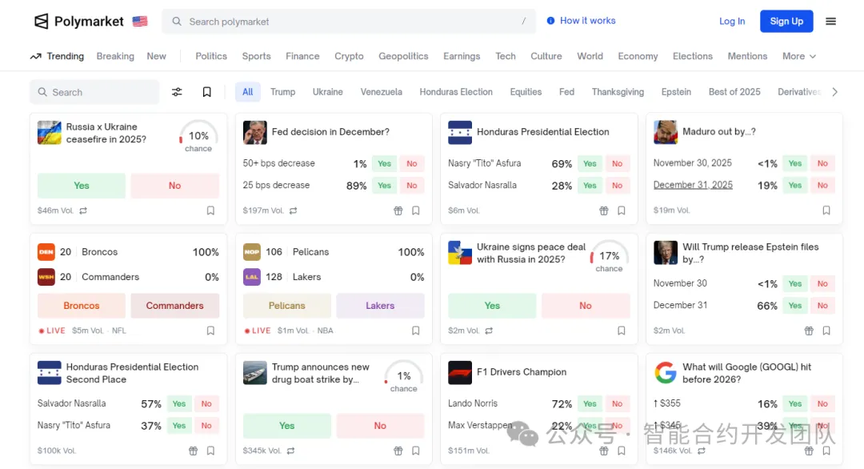Buy No on Salvador Nasralla in Honduras Presidential Election

tap(617, 185)
